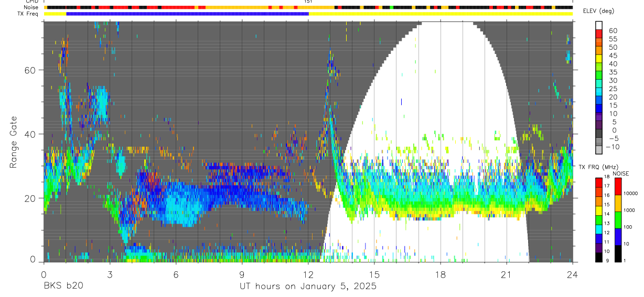Click the 15 tick label on UT hours axis
This screenshot has width=644, height=297.
pos(374,274)
